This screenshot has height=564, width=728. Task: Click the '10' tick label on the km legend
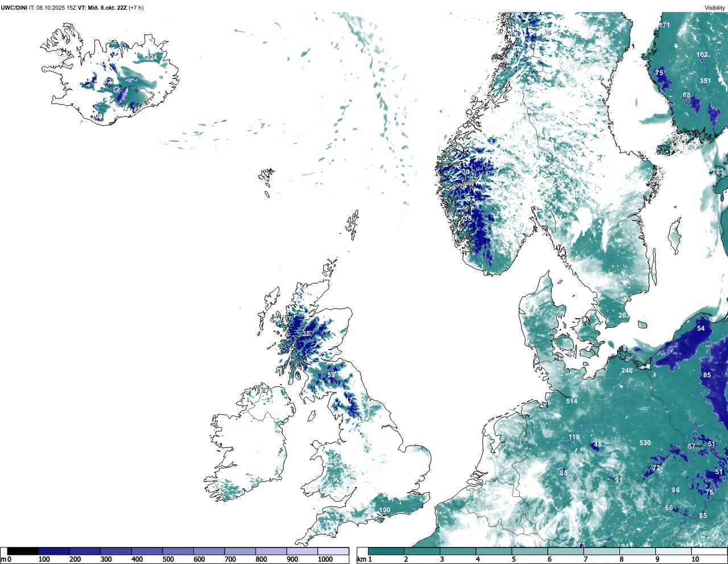(x=695, y=559)
